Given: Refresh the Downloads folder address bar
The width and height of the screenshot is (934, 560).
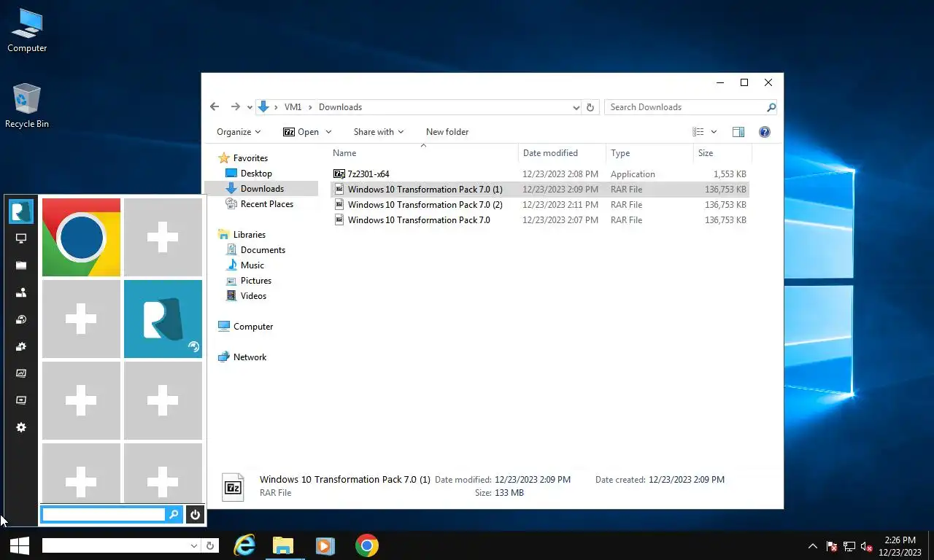Looking at the screenshot, I should click(590, 107).
